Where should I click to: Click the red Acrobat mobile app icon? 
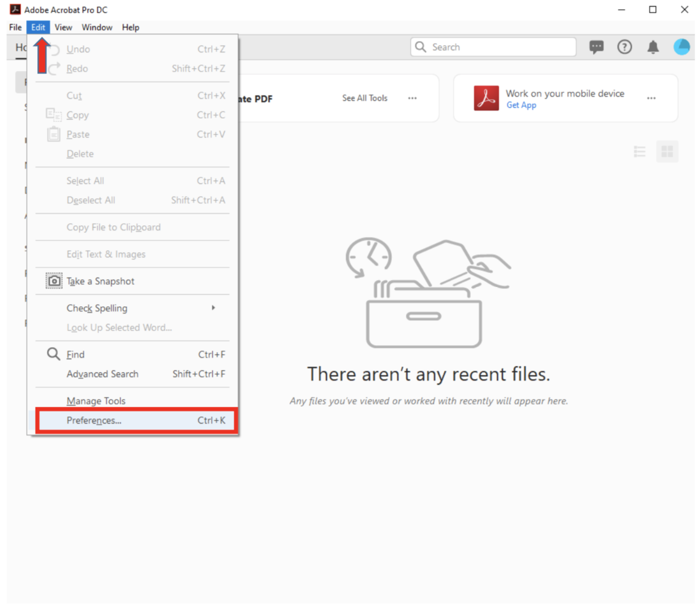pyautogui.click(x=485, y=98)
